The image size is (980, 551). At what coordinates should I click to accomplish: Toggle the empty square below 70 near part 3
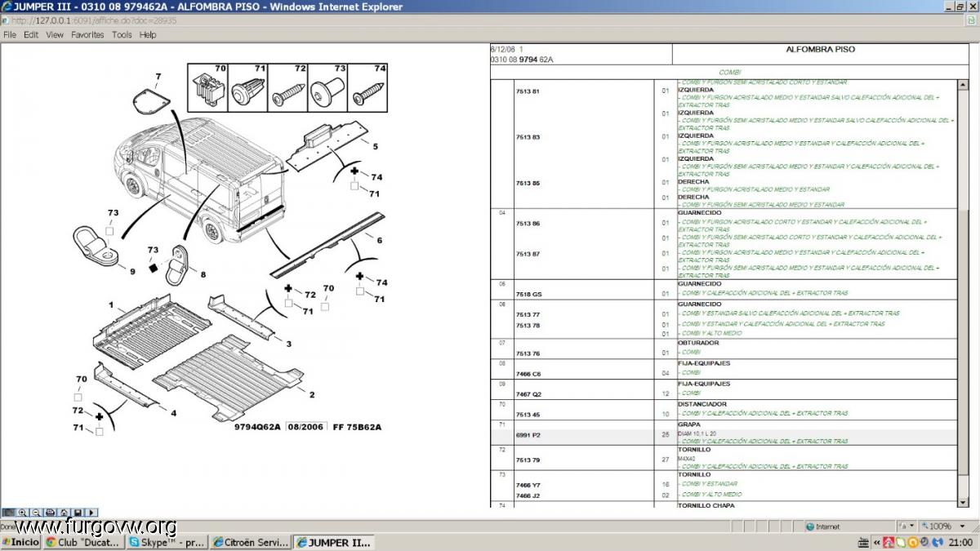coord(325,306)
